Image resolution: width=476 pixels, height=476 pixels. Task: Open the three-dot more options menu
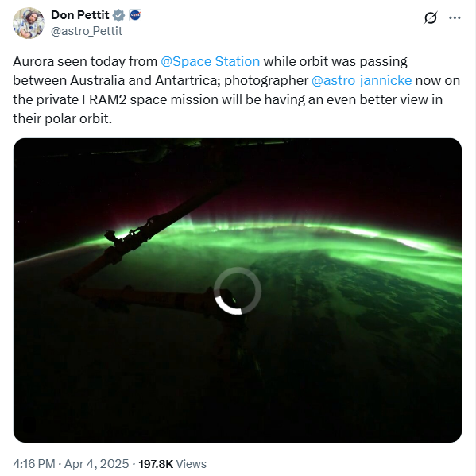(455, 18)
